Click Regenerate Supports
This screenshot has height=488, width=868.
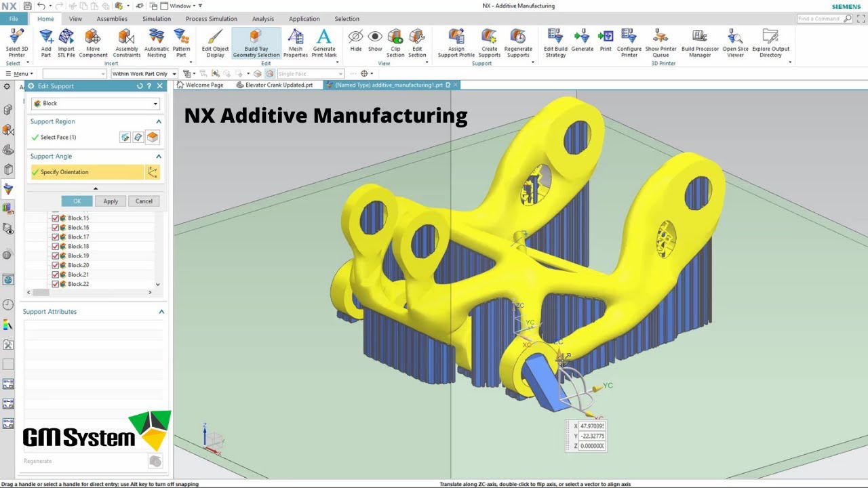pyautogui.click(x=518, y=43)
